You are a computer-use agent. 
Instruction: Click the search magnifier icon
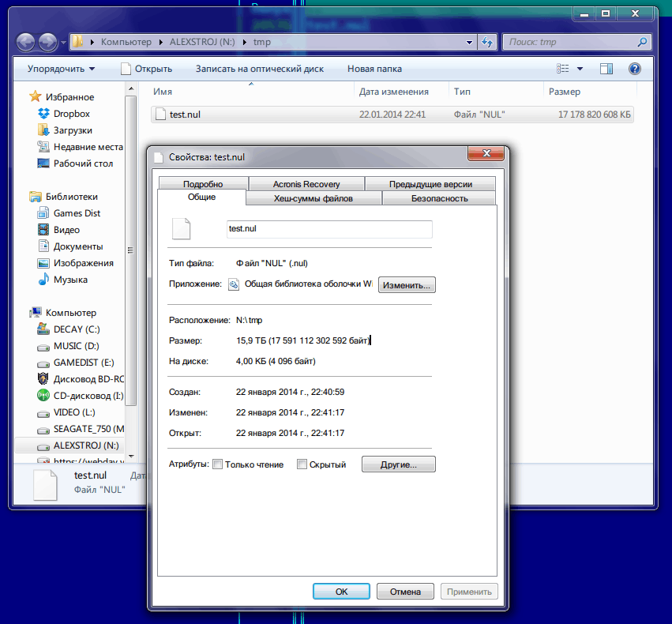click(642, 42)
